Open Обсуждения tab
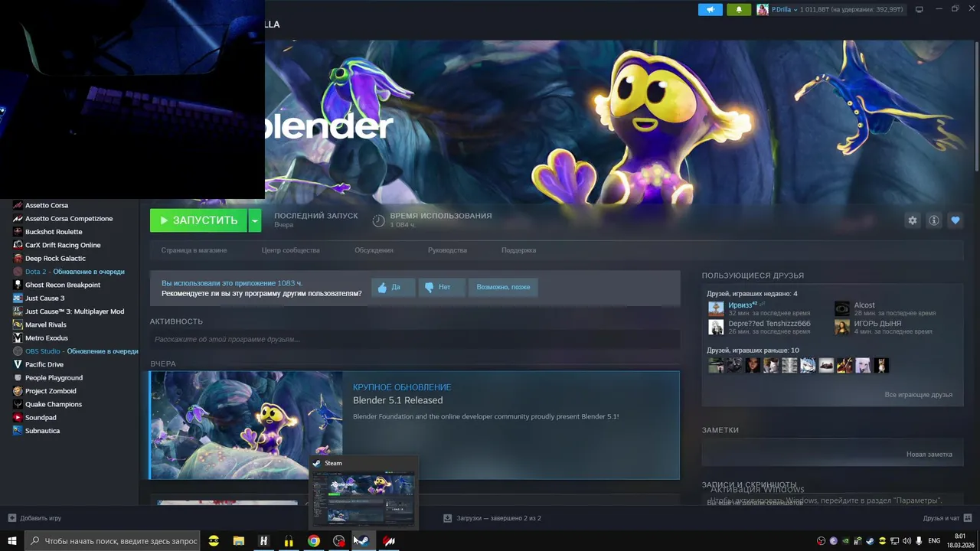 pos(374,250)
